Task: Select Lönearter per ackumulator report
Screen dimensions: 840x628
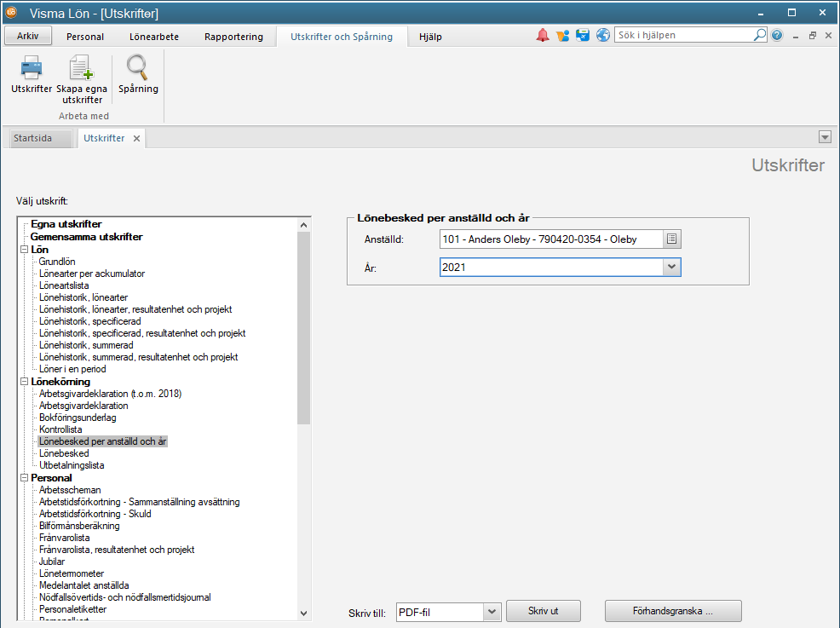Action: coord(92,274)
